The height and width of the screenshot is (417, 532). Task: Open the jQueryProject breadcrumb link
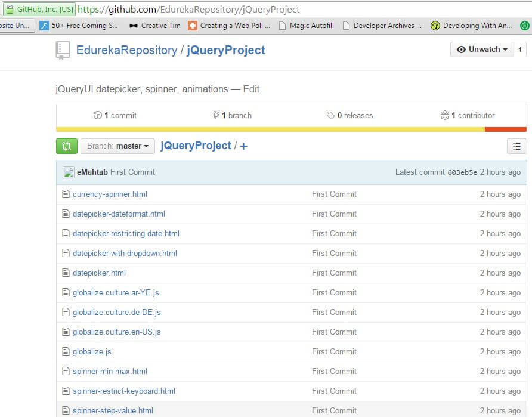(196, 146)
